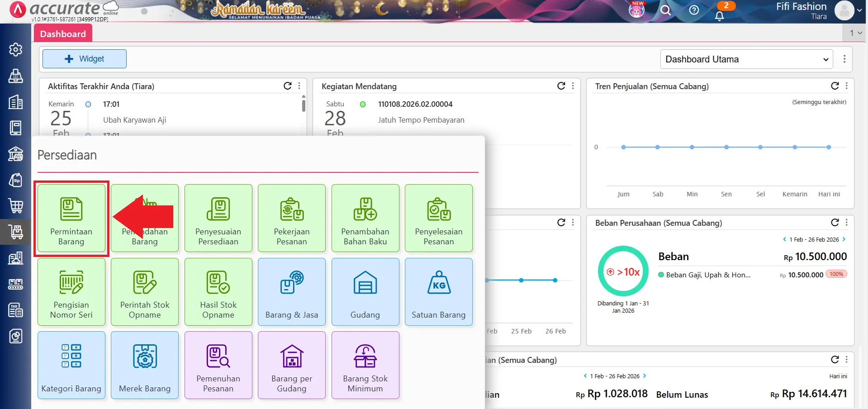
Task: Click the notification bell icon
Action: (719, 16)
